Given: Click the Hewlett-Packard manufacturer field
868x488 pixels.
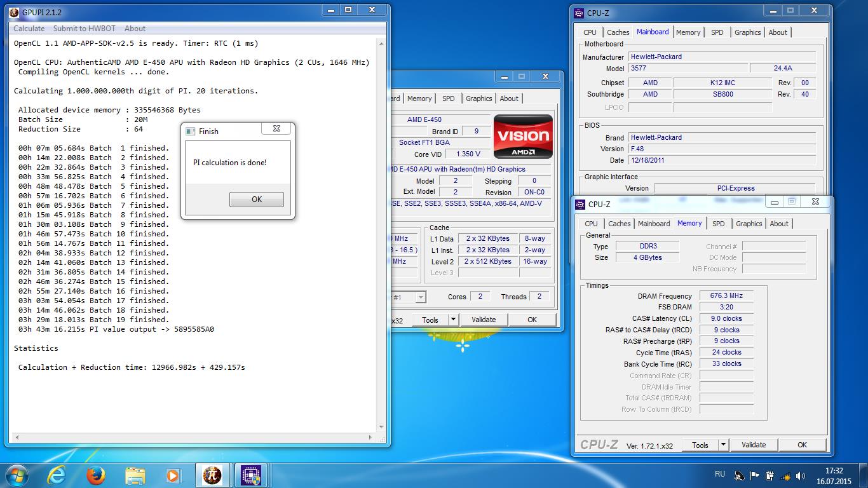Looking at the screenshot, I should [722, 57].
